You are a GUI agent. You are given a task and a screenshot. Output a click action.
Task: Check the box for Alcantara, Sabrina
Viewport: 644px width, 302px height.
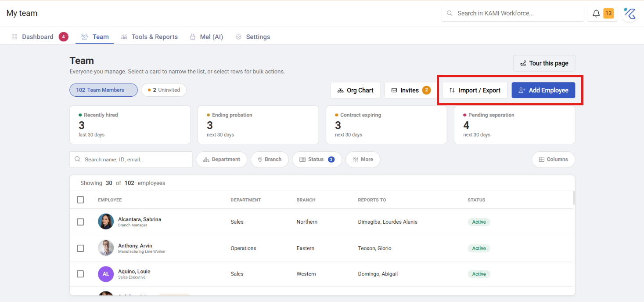[x=80, y=222]
